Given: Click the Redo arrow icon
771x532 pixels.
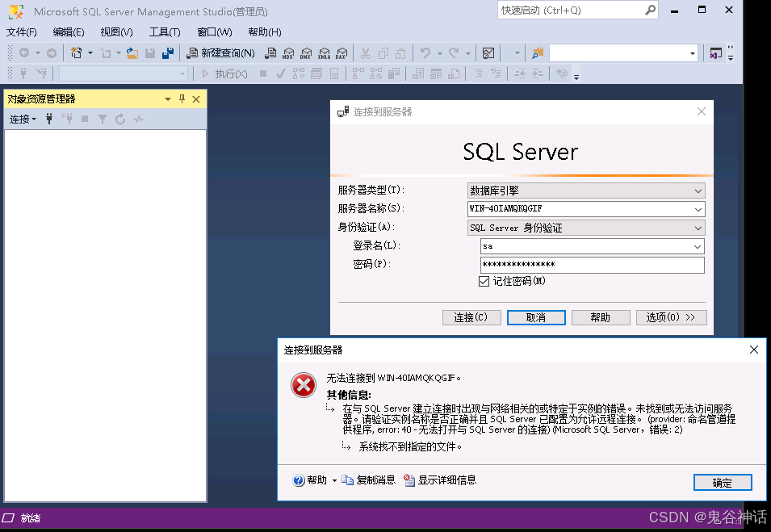Looking at the screenshot, I should click(454, 52).
